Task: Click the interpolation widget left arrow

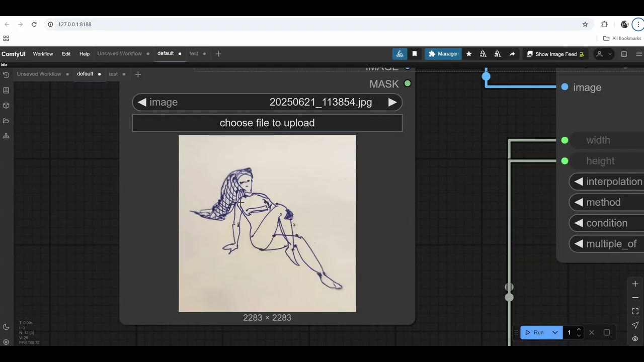Action: tap(579, 182)
